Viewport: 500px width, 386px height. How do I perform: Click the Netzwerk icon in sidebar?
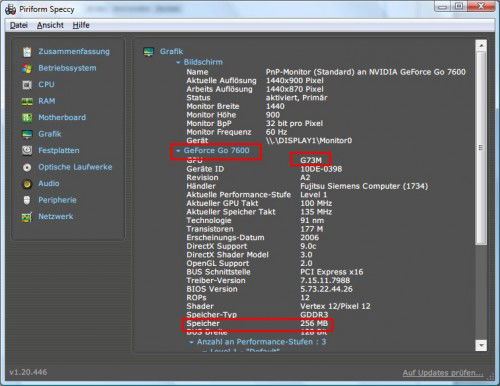pos(27,217)
